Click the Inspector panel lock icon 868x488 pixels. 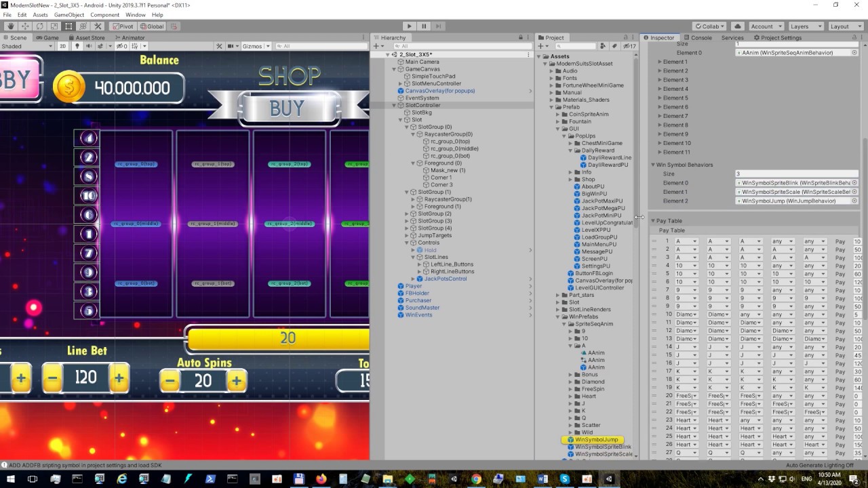pos(853,38)
